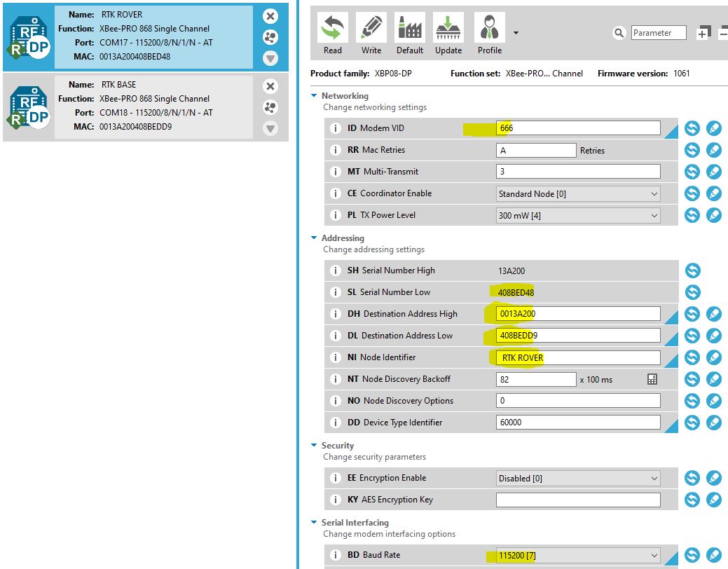
Task: Open options arrow for RTK ROVER
Action: click(x=270, y=58)
